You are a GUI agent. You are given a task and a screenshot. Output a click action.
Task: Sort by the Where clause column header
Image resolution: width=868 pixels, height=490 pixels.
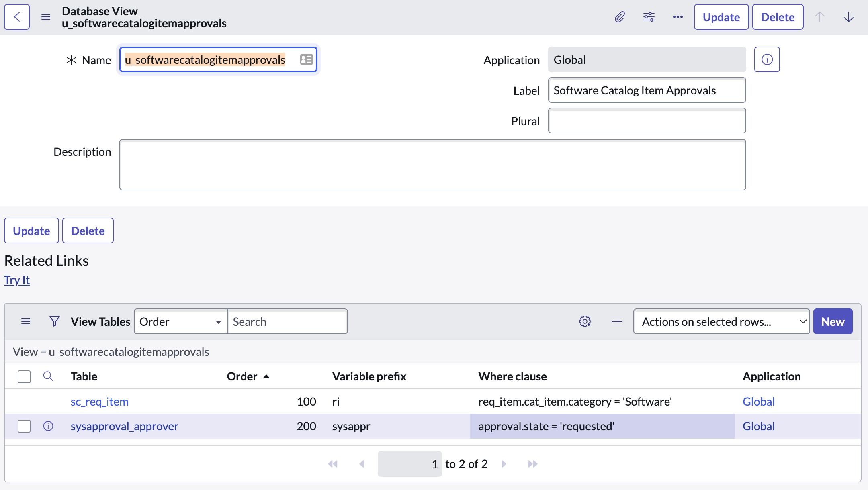(512, 376)
